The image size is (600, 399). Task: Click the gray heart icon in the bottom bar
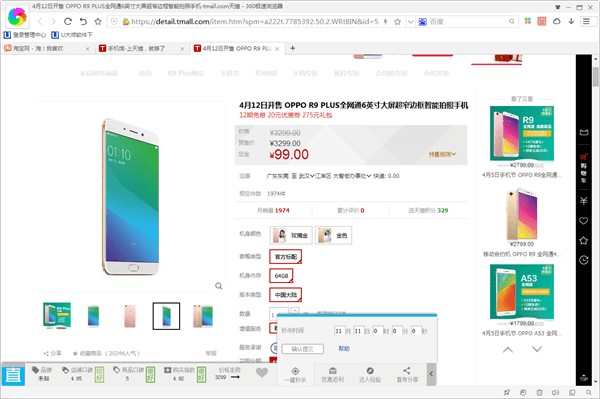click(x=262, y=373)
